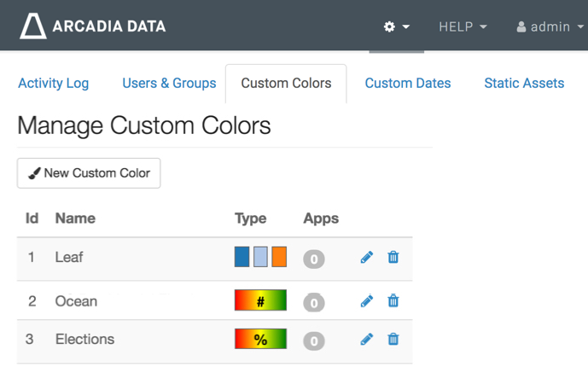Delete the Ocean custom color
This screenshot has width=588, height=367.
coord(393,300)
